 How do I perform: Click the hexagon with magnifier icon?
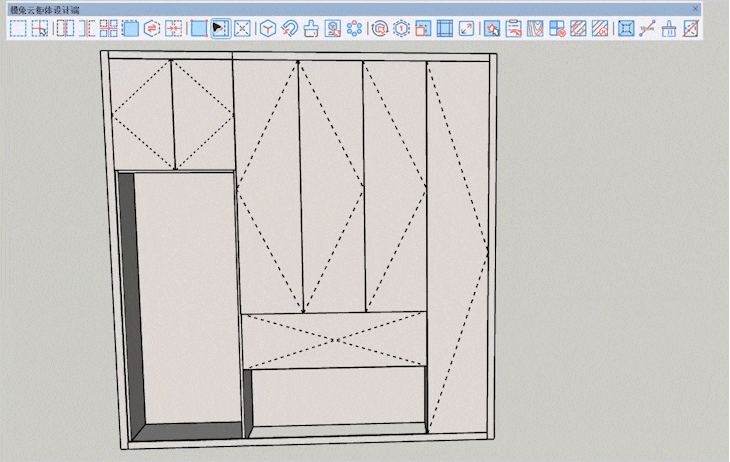click(x=379, y=29)
